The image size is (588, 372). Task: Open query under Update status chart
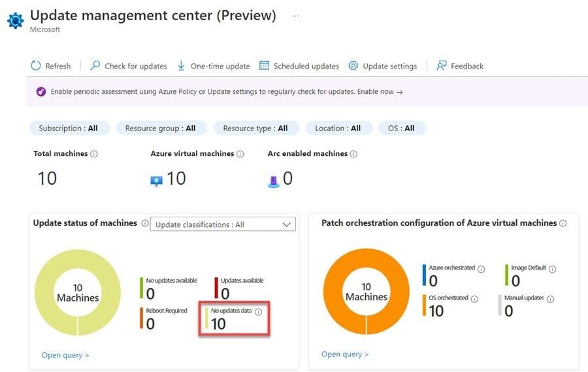pos(65,355)
